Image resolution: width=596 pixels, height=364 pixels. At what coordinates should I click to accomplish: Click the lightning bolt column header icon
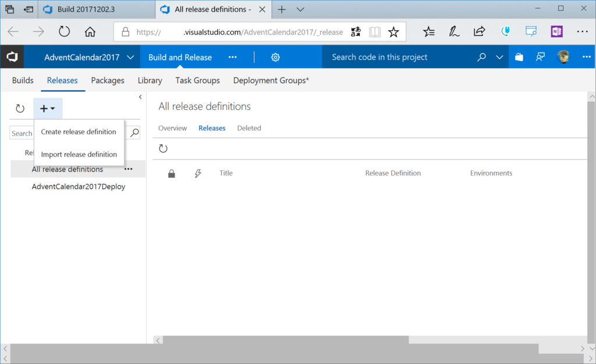(x=198, y=173)
